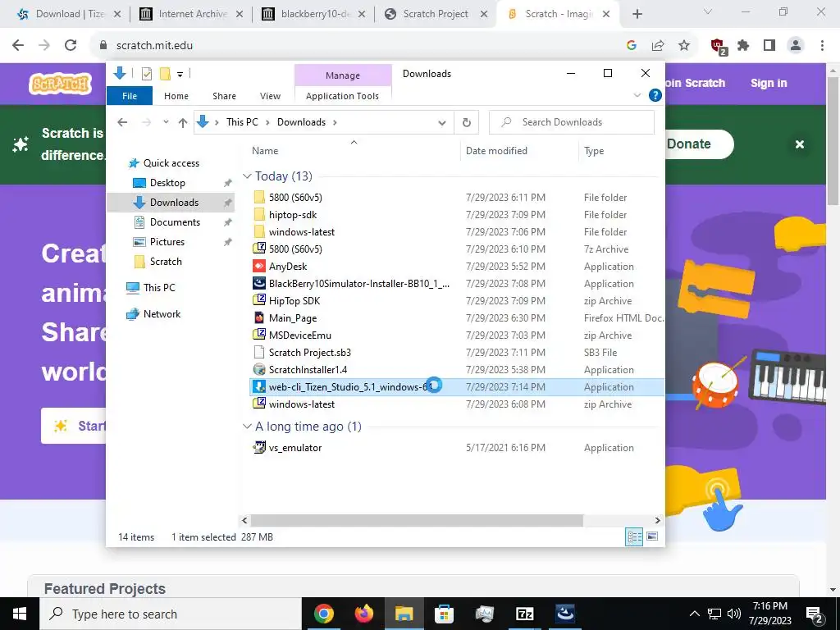The height and width of the screenshot is (630, 840).
Task: Open Chrome from the taskbar
Action: click(x=323, y=614)
